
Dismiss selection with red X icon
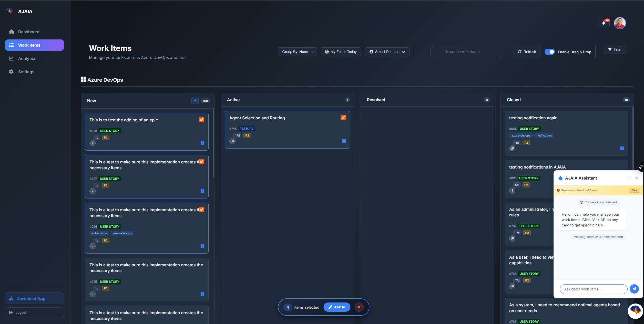click(x=359, y=307)
